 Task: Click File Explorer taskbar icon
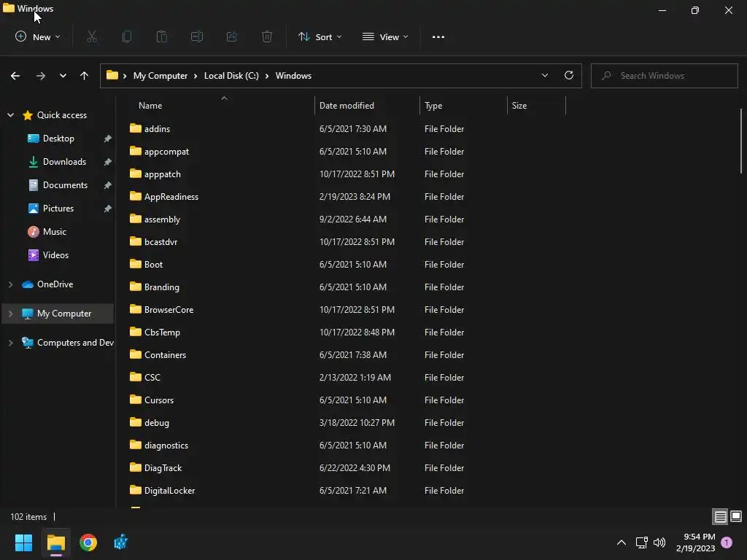point(56,542)
